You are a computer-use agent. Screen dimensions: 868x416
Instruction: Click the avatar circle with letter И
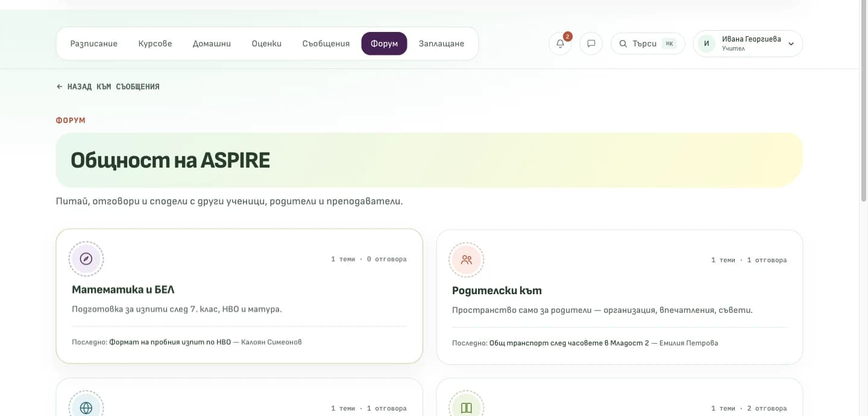[x=706, y=43]
